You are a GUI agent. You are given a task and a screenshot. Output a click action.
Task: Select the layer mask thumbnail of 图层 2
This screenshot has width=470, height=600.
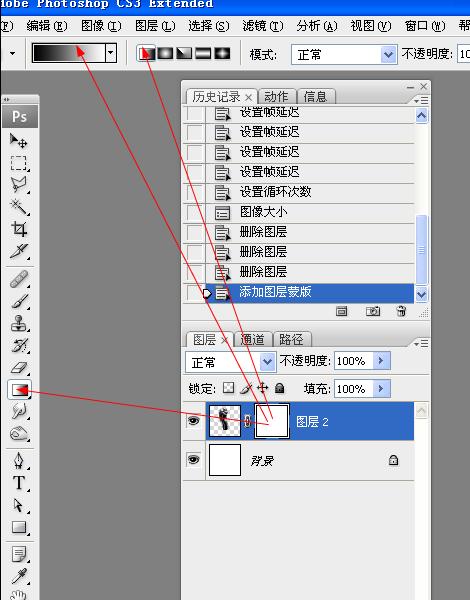click(x=272, y=421)
